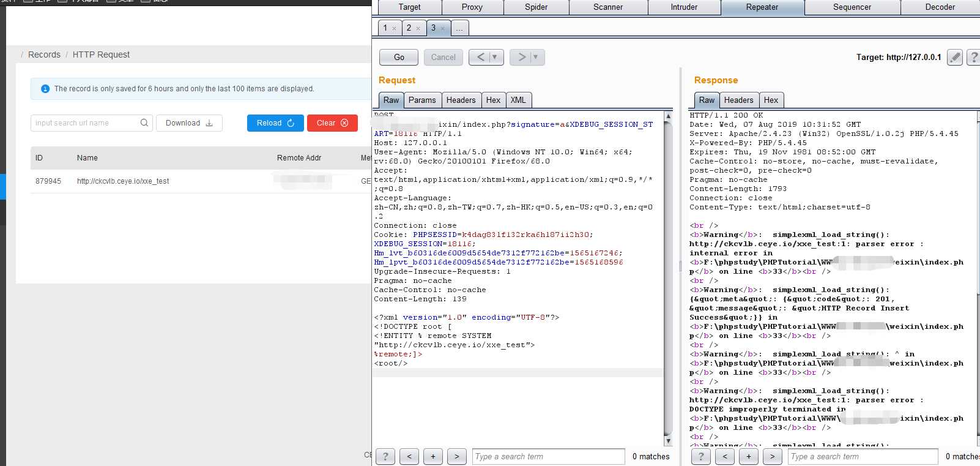Screen dimensions: 980x466
Task: Show Request Params view
Action: (422, 100)
